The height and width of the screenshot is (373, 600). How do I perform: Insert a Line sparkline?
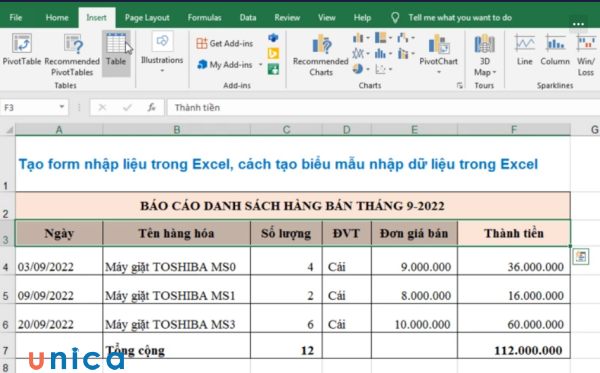click(525, 50)
